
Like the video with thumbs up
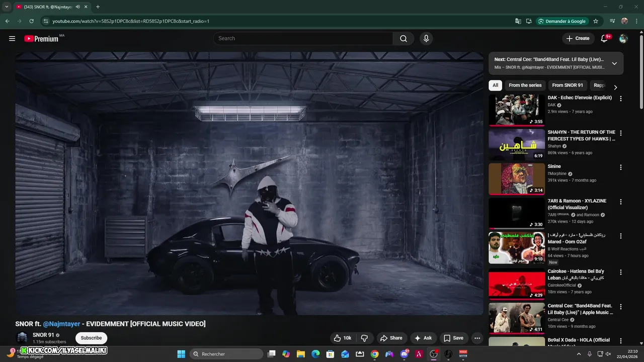click(x=342, y=338)
